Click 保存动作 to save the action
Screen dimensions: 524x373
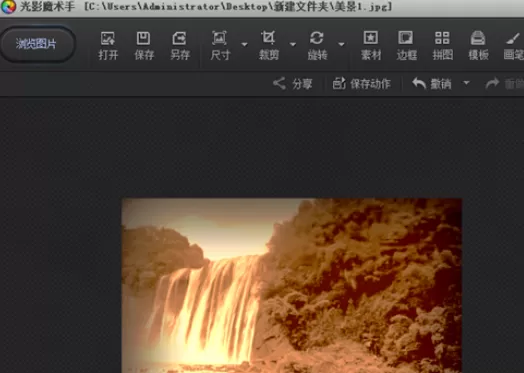click(361, 84)
